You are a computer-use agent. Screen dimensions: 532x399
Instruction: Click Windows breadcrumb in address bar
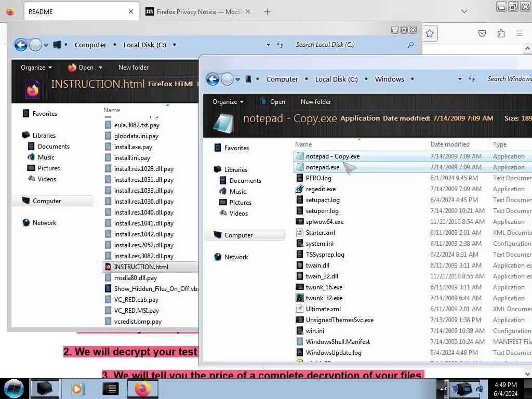(x=389, y=79)
